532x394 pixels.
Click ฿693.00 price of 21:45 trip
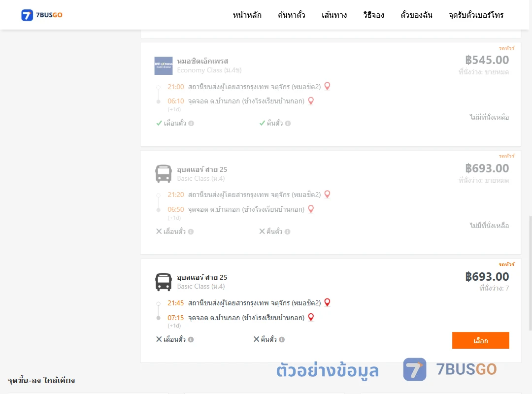click(487, 277)
